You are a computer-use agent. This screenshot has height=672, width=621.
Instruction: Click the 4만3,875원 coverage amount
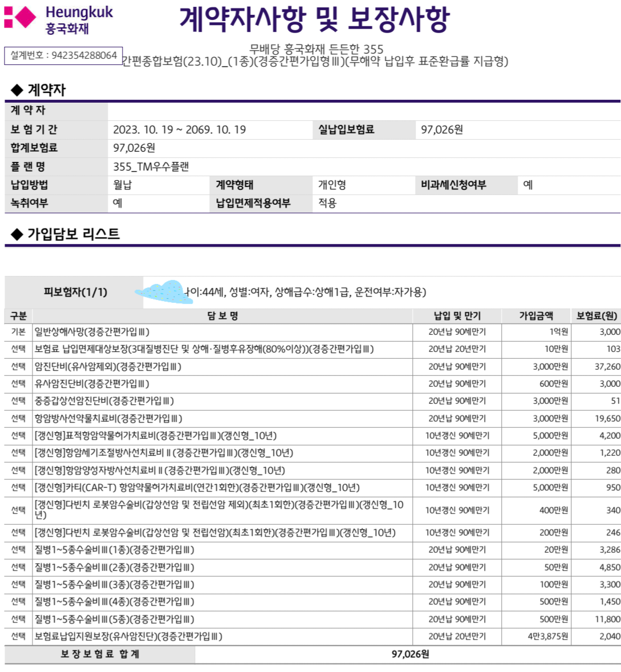tap(548, 637)
